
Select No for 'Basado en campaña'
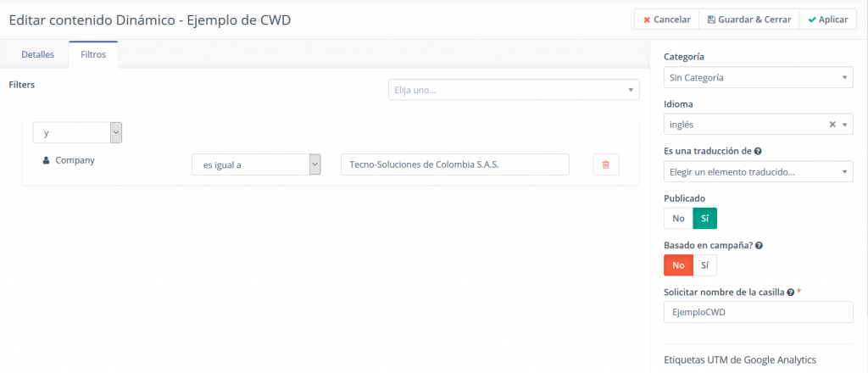pyautogui.click(x=678, y=265)
